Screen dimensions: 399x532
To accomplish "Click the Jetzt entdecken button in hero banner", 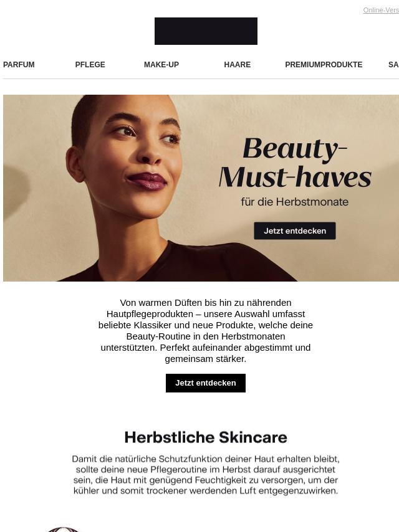I will pos(295,230).
